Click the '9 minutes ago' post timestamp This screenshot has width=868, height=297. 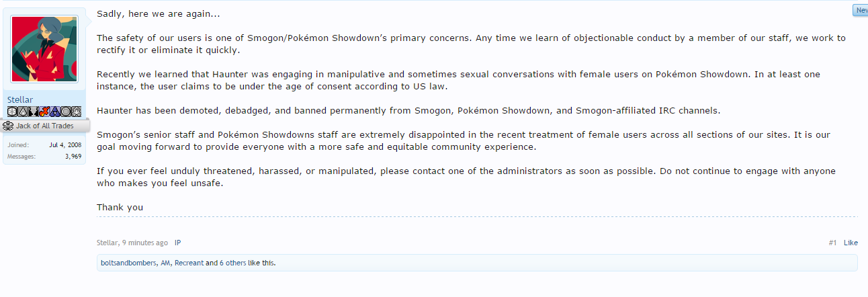click(x=145, y=243)
